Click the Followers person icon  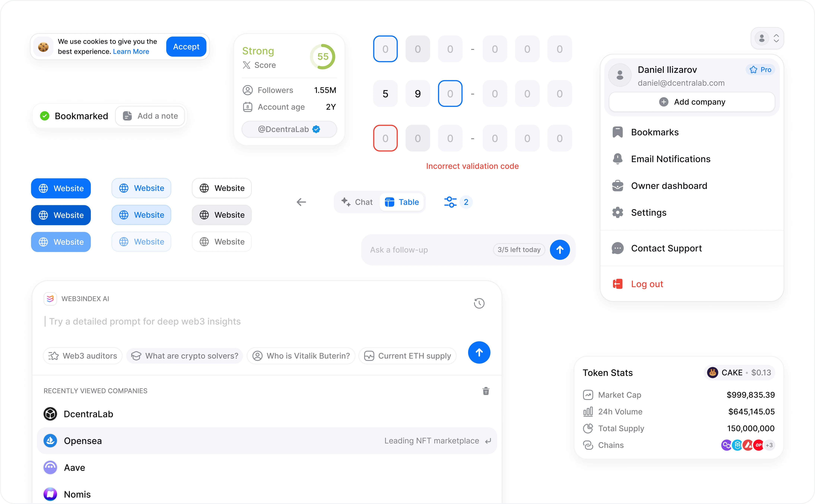[x=247, y=90]
